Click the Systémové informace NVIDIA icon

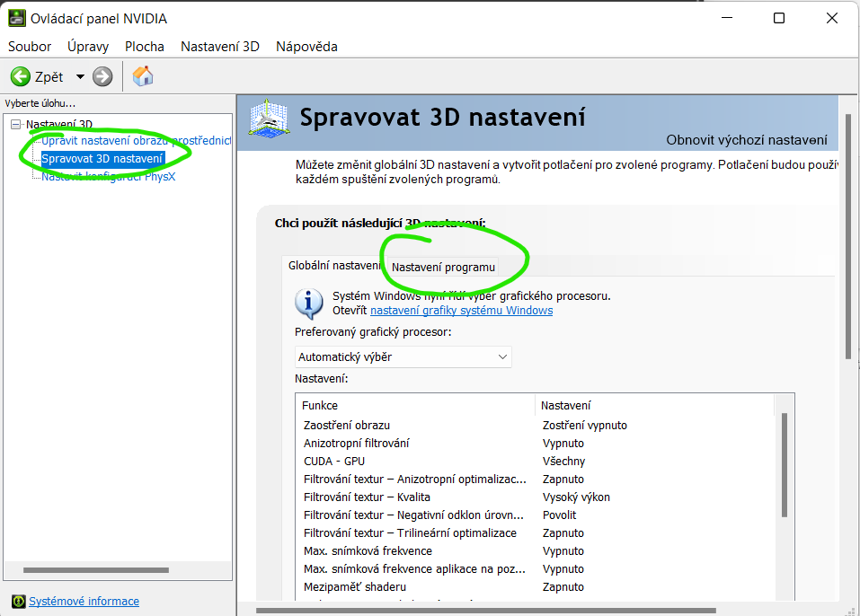pyautogui.click(x=18, y=602)
